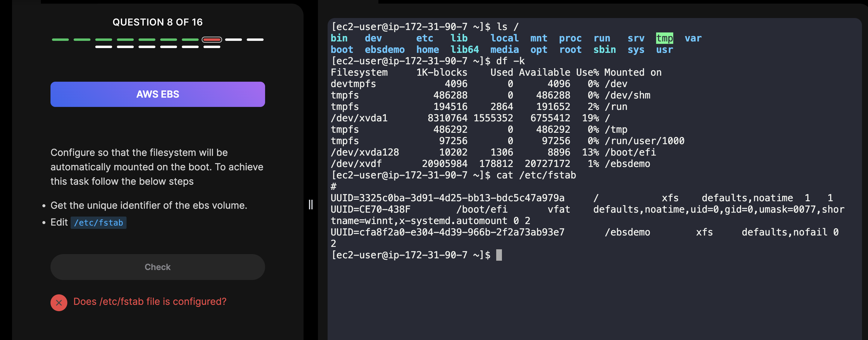This screenshot has height=340, width=868.
Task: Open the question 11 dash in second row
Action: pos(103,47)
